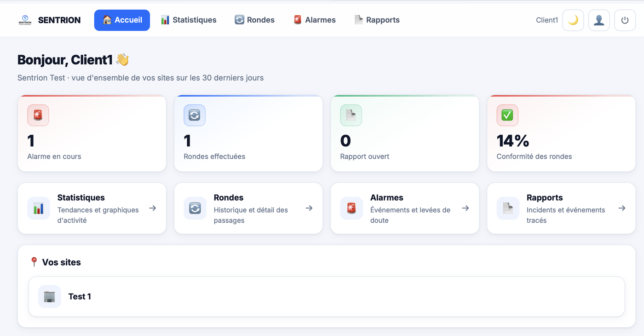The image size is (644, 336).
Task: Open the Alarmes navigation tab
Action: point(315,20)
